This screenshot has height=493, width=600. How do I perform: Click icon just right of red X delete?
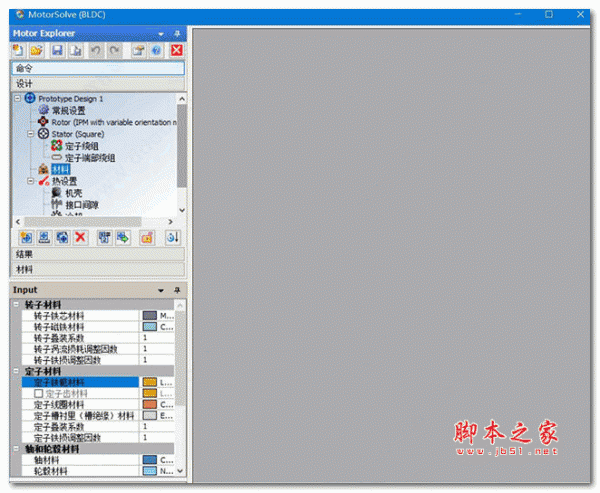tap(104, 238)
